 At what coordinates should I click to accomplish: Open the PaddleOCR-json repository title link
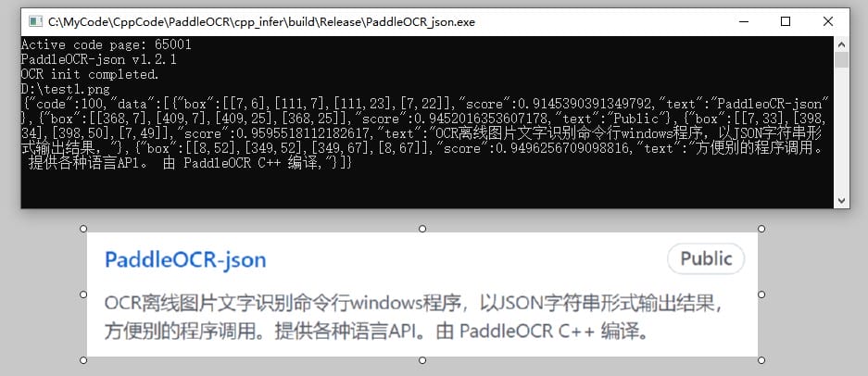click(185, 259)
